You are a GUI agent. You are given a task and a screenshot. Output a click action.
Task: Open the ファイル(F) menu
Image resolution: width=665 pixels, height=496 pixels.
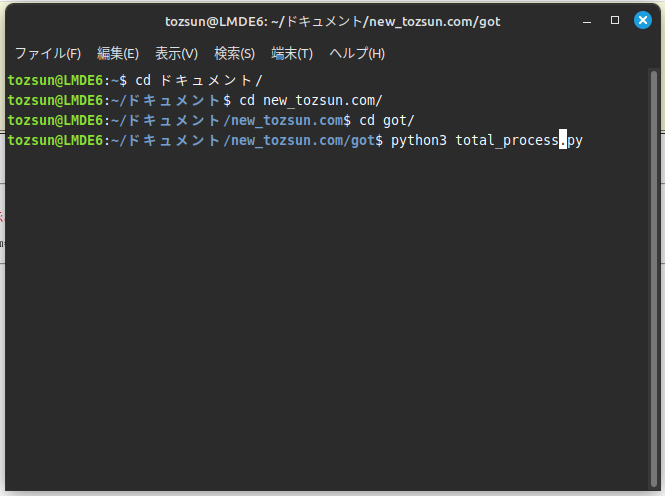point(47,53)
